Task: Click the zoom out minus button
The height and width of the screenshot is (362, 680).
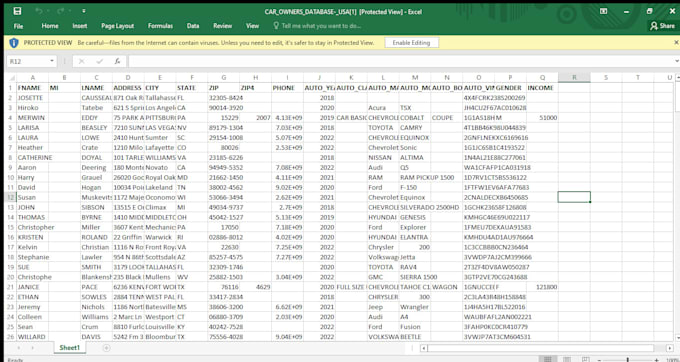Action: pos(600,360)
